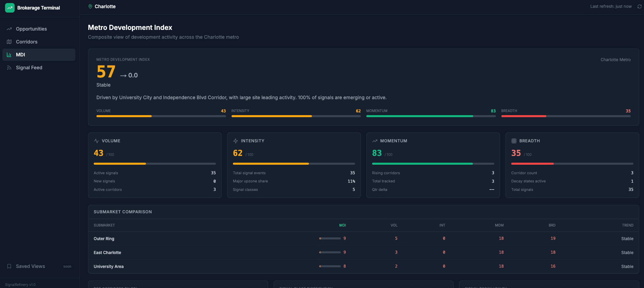Click the MDI bar chart icon
Screen dimensions: 644x288
coord(9,55)
